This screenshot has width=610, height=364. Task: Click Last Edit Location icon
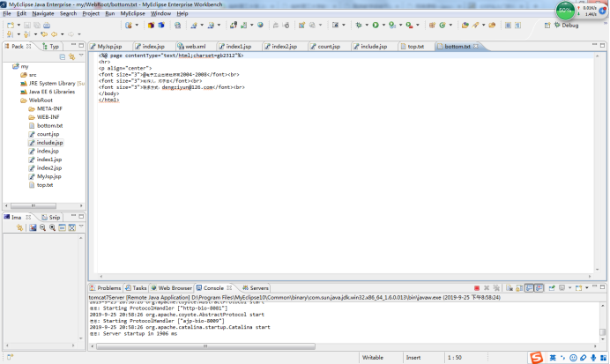44,34
